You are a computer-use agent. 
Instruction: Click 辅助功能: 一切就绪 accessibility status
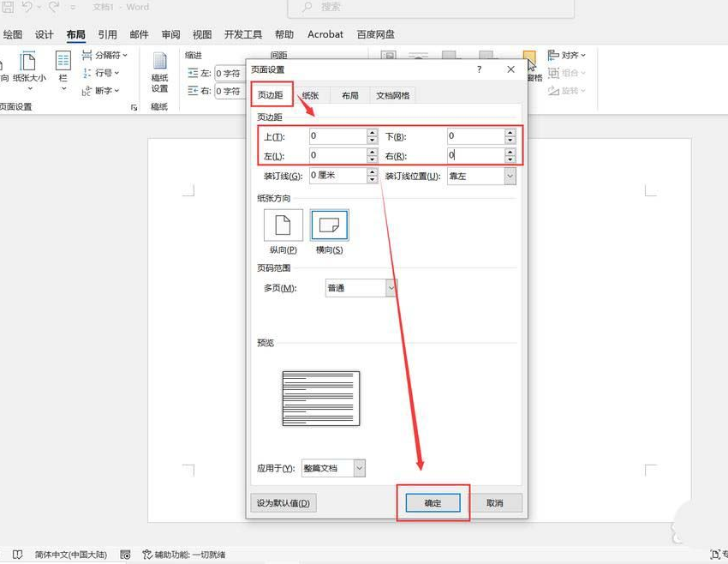(184, 555)
